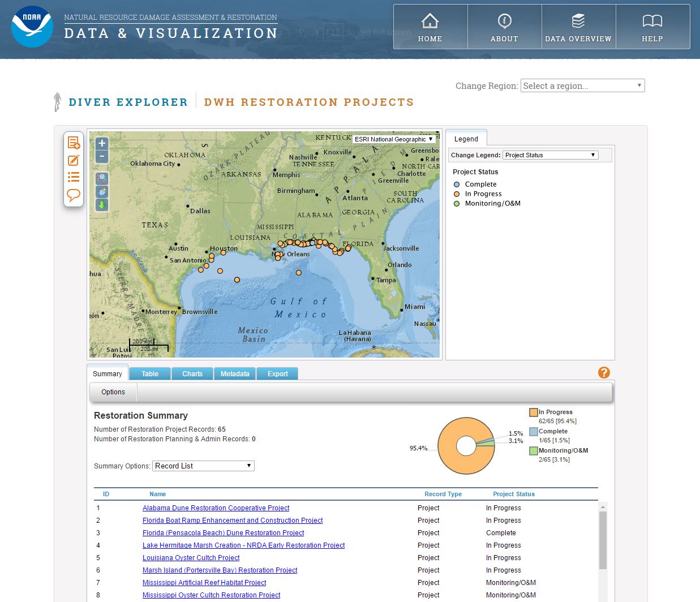Open Louisiana Oyster Cultch Project link
Viewport: 700px width, 602px height.
tap(191, 558)
